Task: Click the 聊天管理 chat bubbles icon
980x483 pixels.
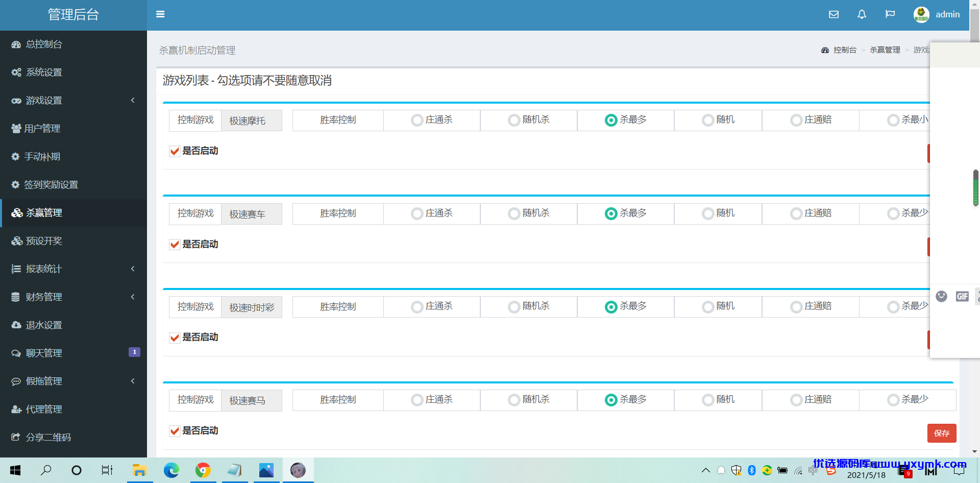Action: 16,353
